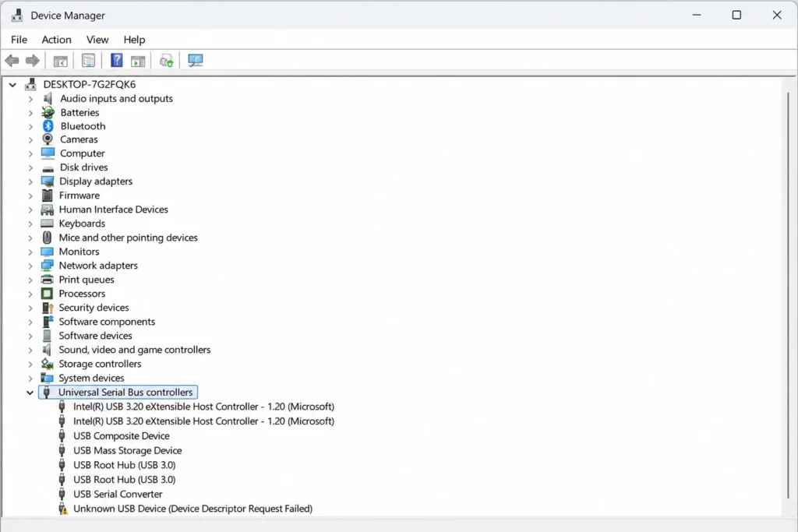Click the Scan for hardware changes icon
Screen dimensions: 798x532
point(167,61)
